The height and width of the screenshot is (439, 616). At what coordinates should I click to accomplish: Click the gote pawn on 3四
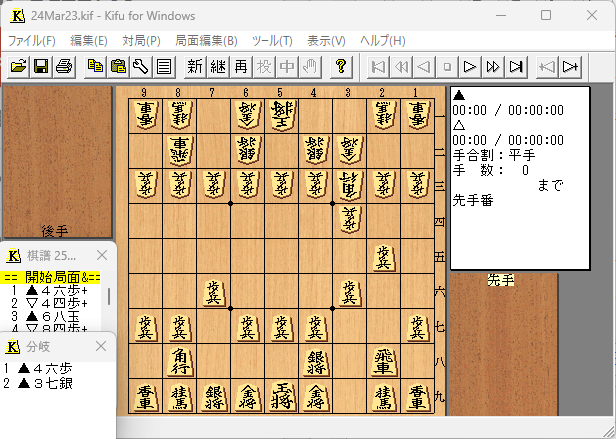pyautogui.click(x=350, y=221)
